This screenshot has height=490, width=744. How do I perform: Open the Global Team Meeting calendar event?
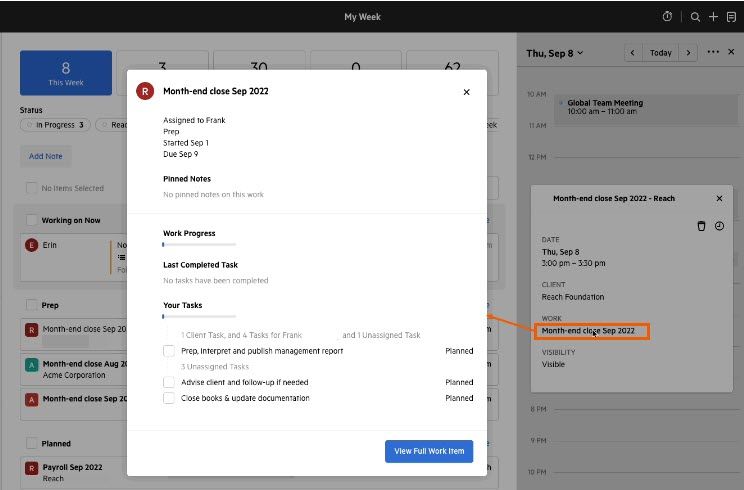(x=604, y=107)
